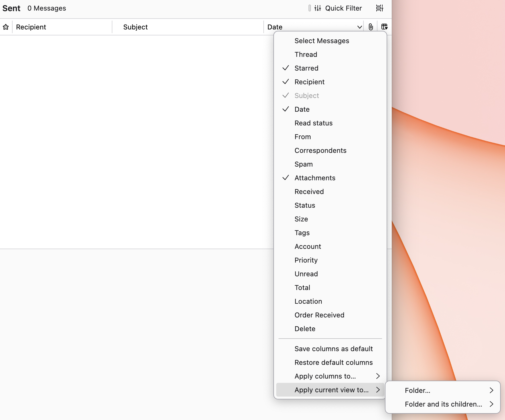Show the Size column
Screen dimensions: 505x420
pyautogui.click(x=330, y=219)
